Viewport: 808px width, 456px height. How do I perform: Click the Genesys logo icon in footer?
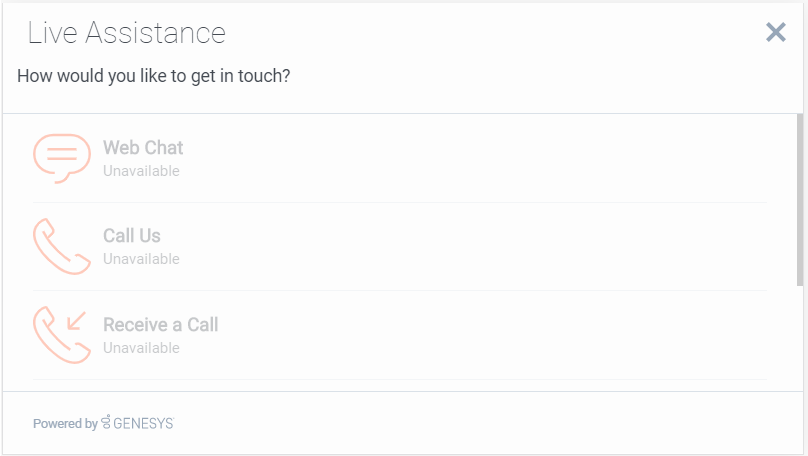coord(106,423)
